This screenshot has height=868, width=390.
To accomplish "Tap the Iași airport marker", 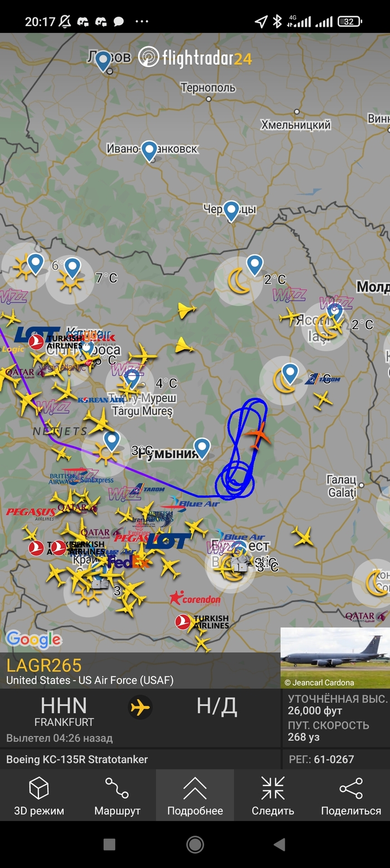I will [x=335, y=312].
